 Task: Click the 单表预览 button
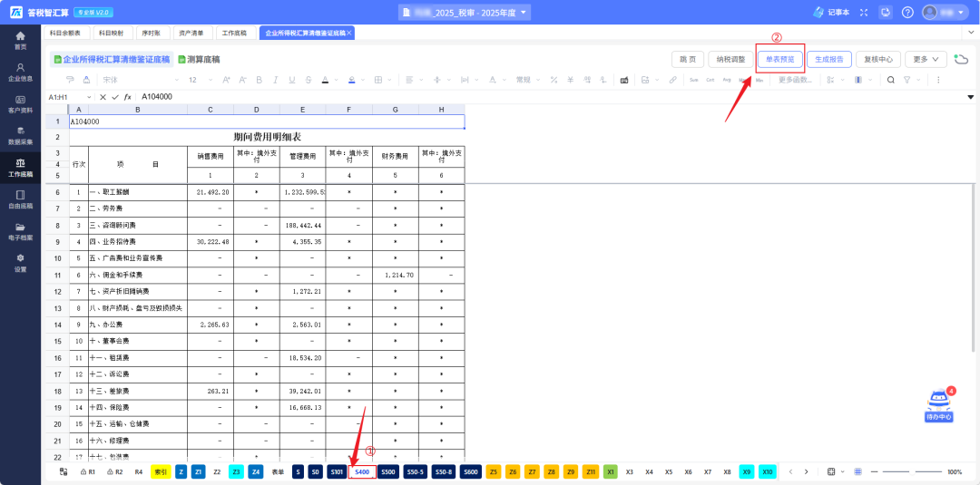[x=780, y=59]
